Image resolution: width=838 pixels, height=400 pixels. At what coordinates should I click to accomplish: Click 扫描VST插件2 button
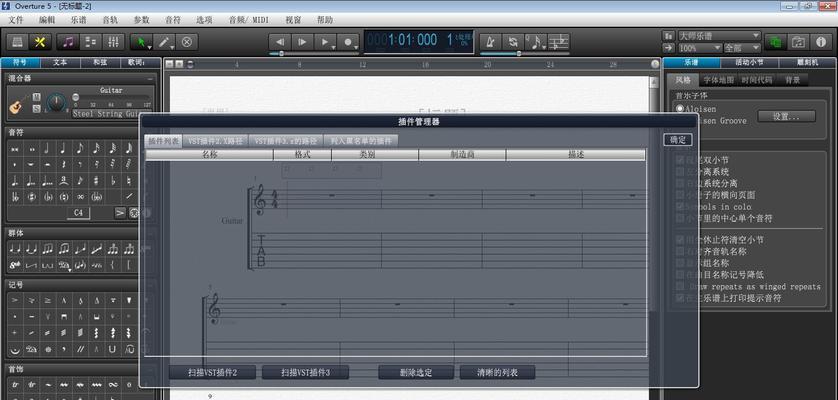(212, 373)
